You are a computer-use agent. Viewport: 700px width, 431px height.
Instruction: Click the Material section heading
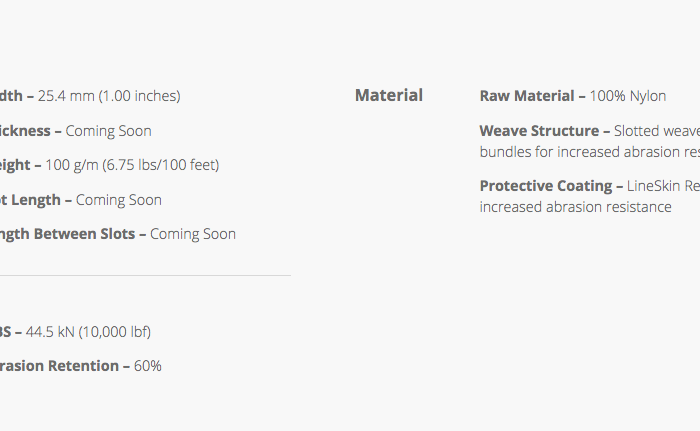point(388,96)
